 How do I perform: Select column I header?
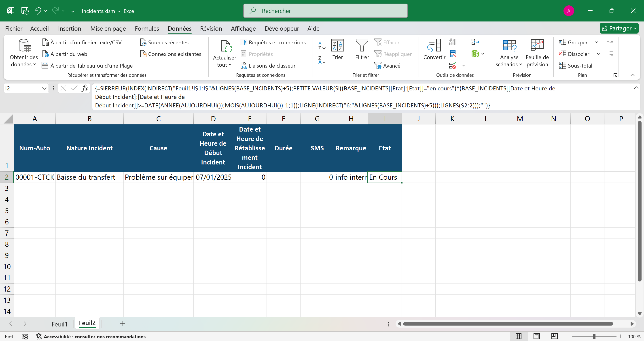[385, 119]
